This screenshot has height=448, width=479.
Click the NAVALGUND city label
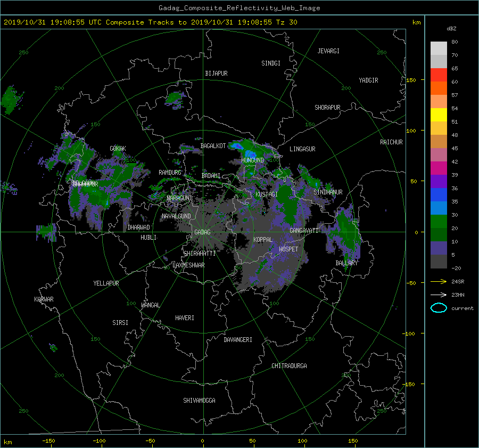click(x=176, y=216)
